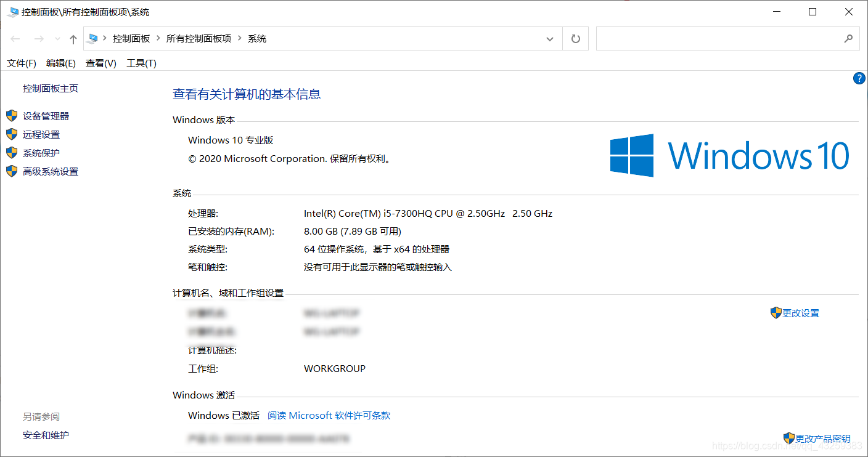Click the Microsoft Corporation copyright text
The width and height of the screenshot is (868, 457).
pos(290,159)
